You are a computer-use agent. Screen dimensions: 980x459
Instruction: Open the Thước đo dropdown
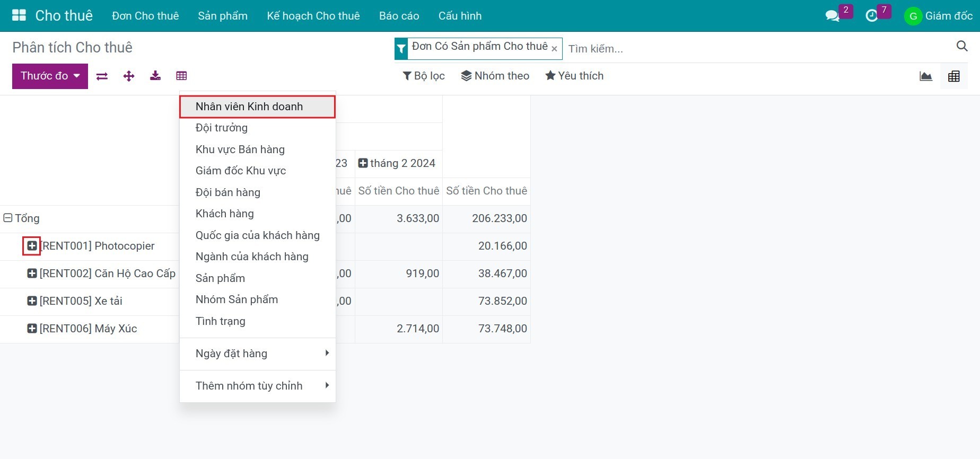[x=50, y=76]
